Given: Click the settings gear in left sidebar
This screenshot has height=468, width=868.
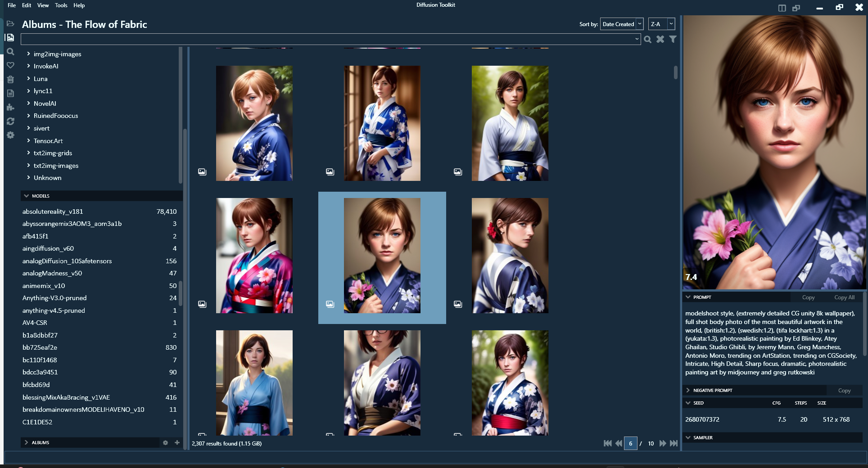Looking at the screenshot, I should tap(10, 135).
